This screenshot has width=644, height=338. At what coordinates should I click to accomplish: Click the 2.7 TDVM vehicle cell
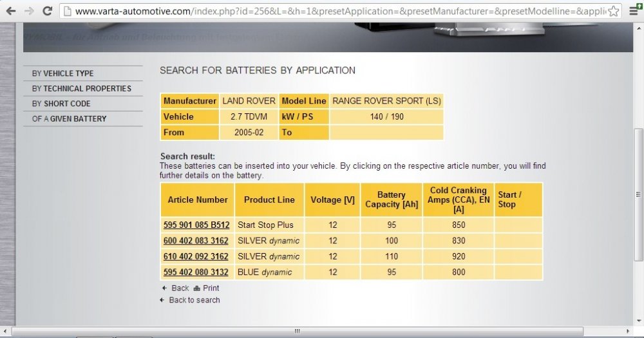click(x=249, y=117)
